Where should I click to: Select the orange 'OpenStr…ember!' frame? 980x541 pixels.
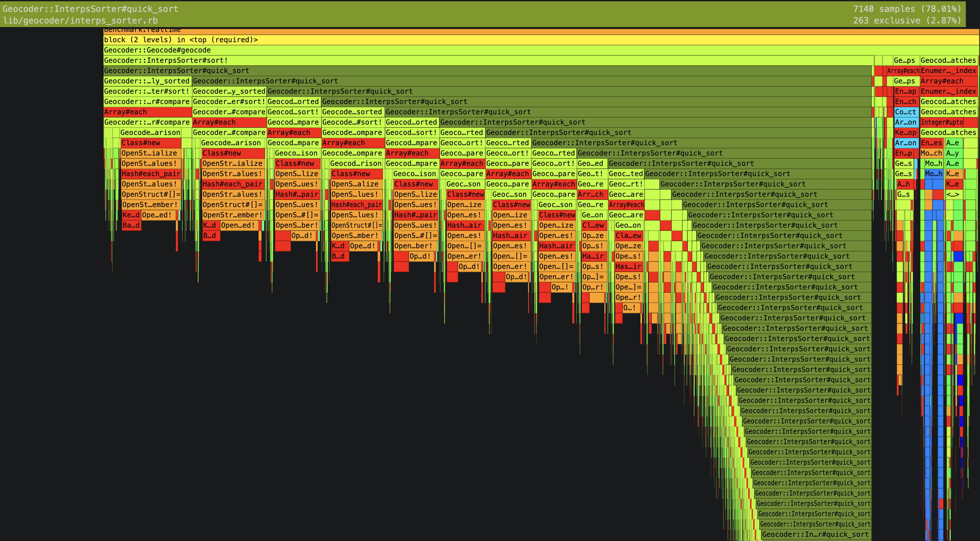click(x=233, y=215)
